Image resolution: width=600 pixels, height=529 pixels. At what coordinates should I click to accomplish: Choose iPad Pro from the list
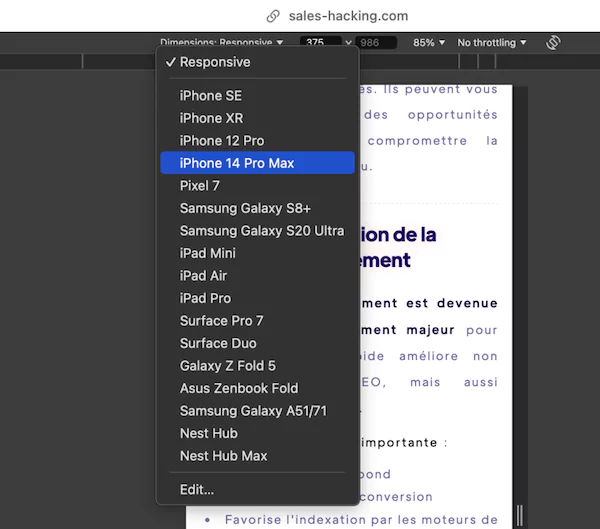(257, 298)
